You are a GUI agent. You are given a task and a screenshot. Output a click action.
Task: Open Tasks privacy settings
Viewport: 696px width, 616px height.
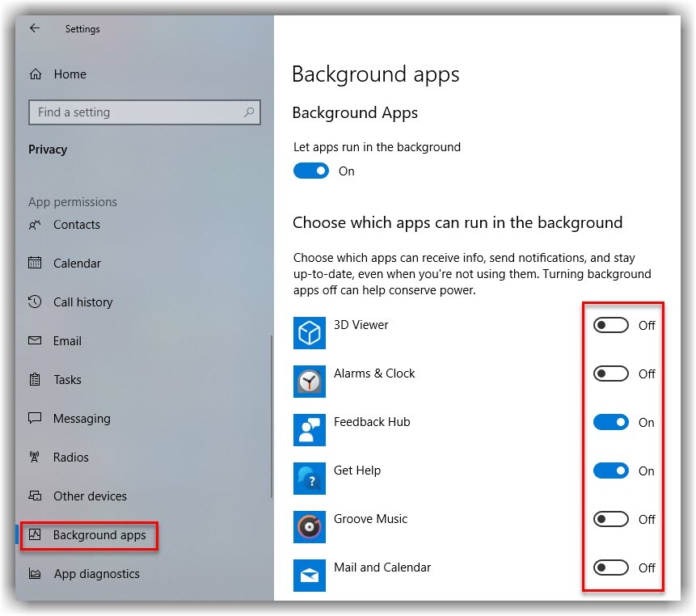(67, 380)
